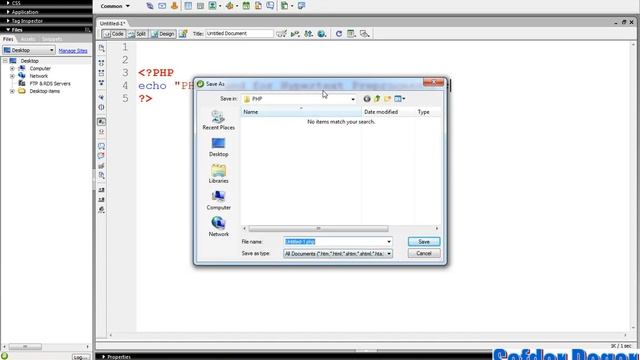Insert a Table from the Common bar
Screen dimensions: 640x360
coord(188,6)
